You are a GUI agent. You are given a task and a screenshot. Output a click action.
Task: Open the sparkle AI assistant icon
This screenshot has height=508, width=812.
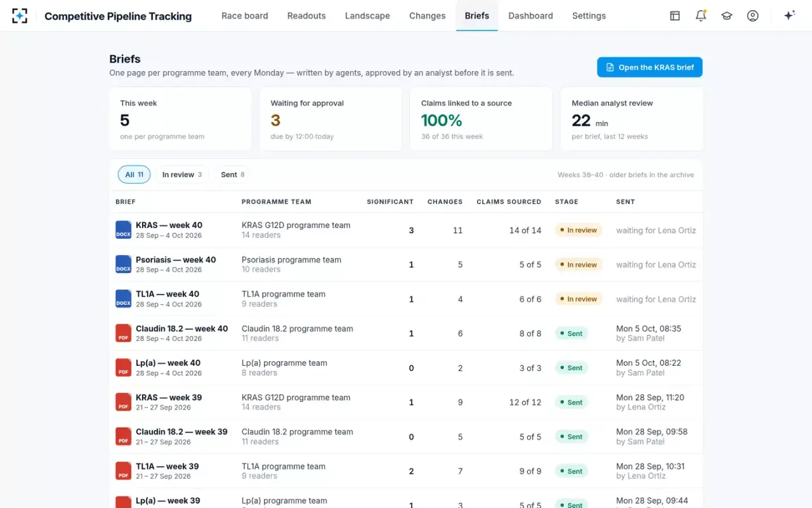tap(789, 16)
